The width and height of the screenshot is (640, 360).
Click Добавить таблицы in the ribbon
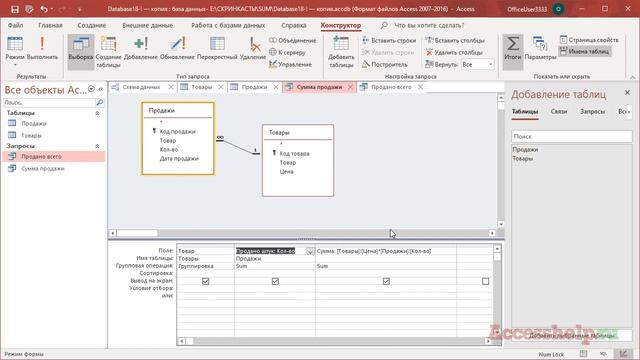tap(341, 52)
